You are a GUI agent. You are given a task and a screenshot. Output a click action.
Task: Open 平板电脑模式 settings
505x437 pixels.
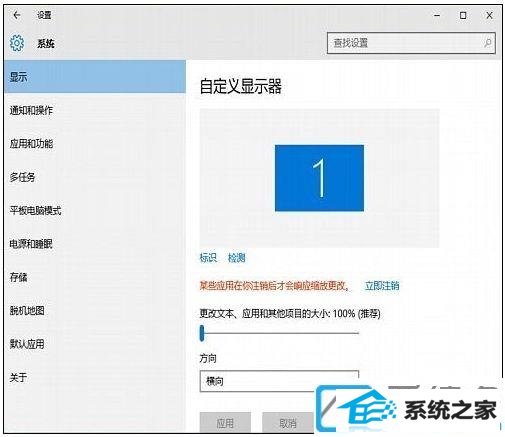click(95, 210)
